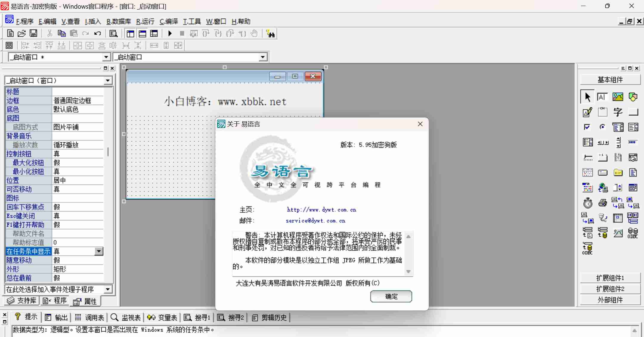Open the http://www.dywt.com.cn homepage link

tap(322, 210)
